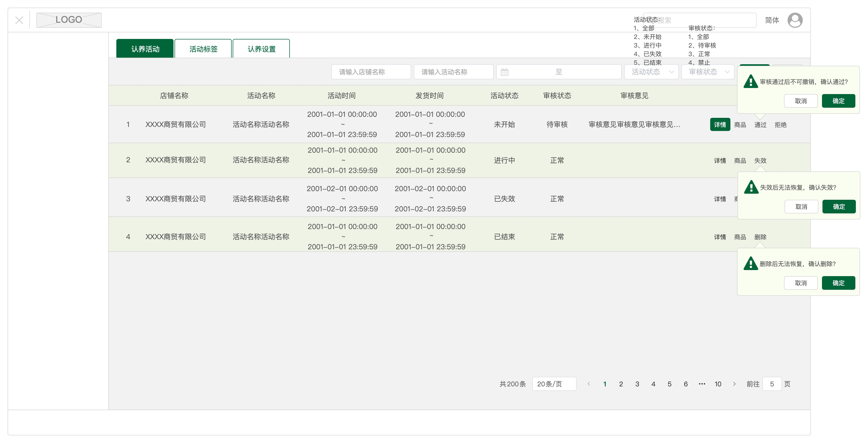This screenshot has width=868, height=443.
Task: Go to next page arrow
Action: click(x=734, y=384)
